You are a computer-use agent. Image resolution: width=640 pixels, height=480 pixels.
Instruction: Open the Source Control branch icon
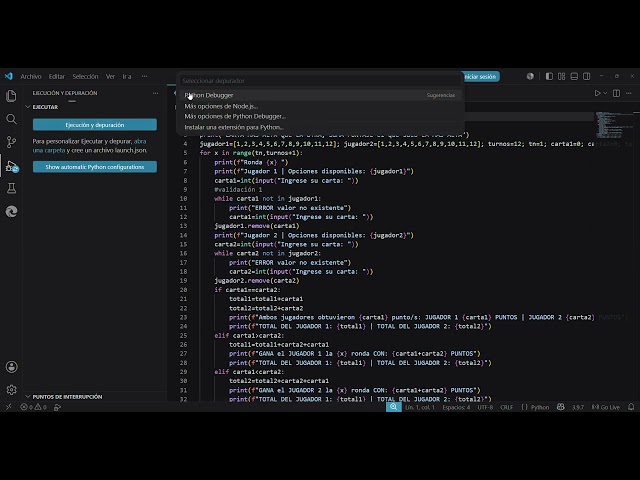click(x=11, y=142)
